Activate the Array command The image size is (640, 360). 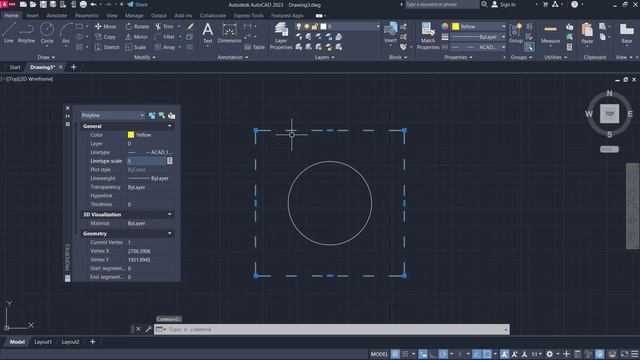pyautogui.click(x=165, y=47)
